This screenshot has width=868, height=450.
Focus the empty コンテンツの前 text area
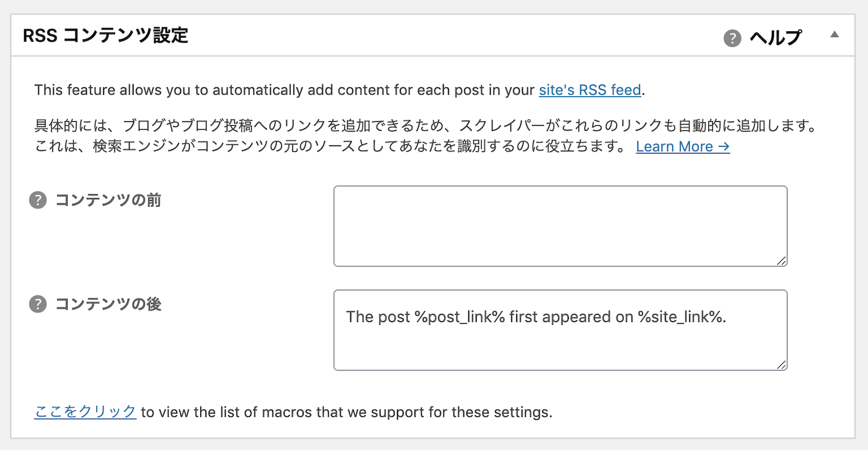tap(561, 226)
